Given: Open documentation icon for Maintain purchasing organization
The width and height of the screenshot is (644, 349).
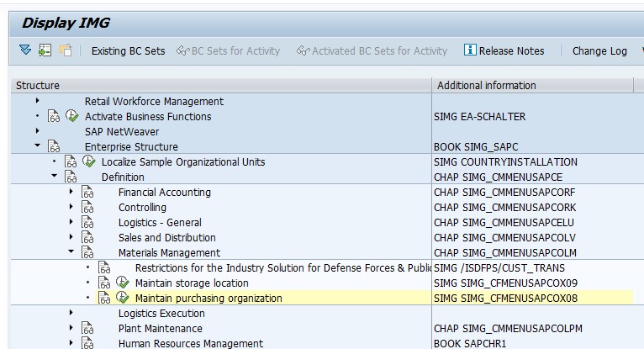Looking at the screenshot, I should click(104, 299).
